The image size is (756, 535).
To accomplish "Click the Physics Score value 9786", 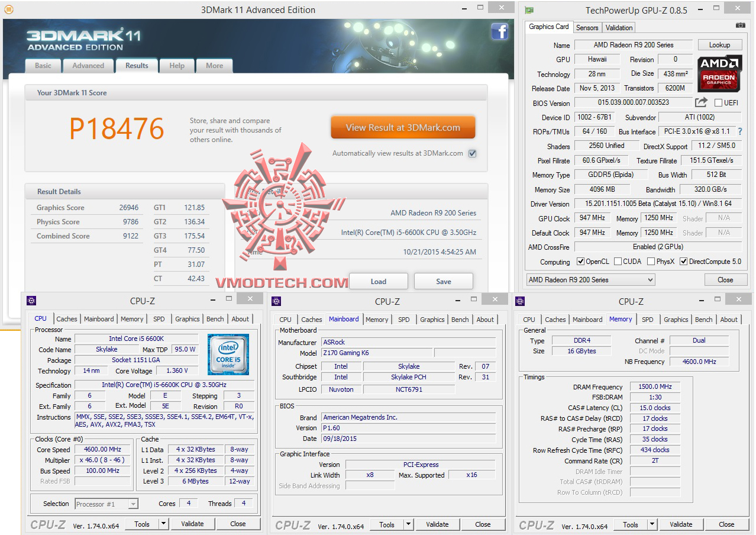I will pyautogui.click(x=131, y=222).
